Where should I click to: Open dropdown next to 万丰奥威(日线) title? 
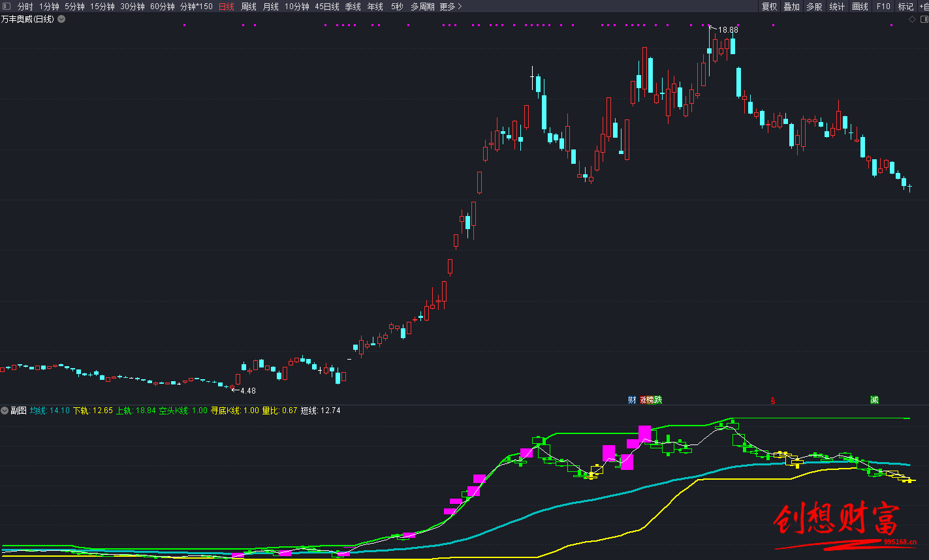coord(61,20)
